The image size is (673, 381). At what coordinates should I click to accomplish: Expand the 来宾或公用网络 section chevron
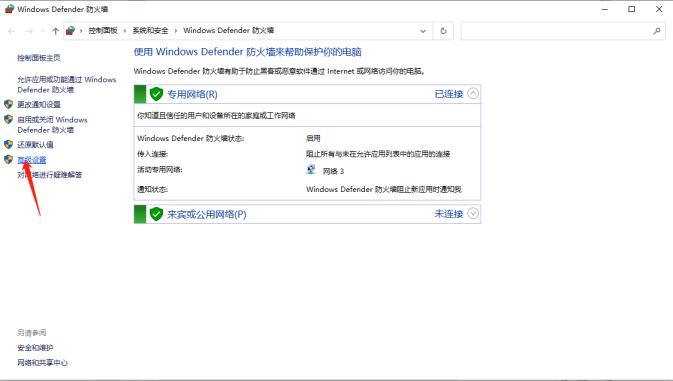473,213
